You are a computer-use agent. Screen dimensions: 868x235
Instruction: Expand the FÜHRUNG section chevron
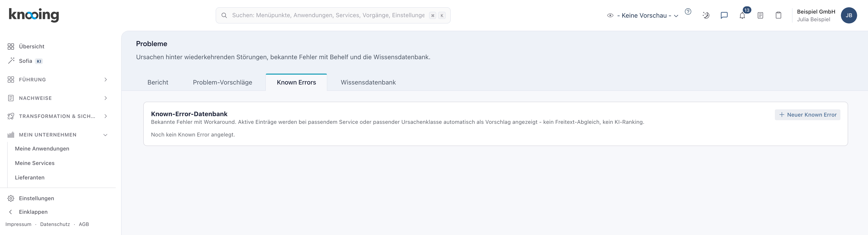106,80
